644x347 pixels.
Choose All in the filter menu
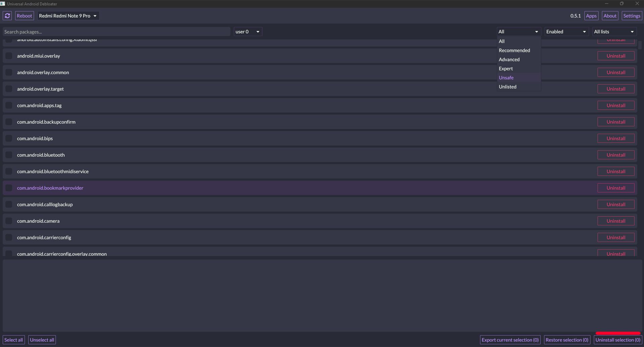(519, 41)
